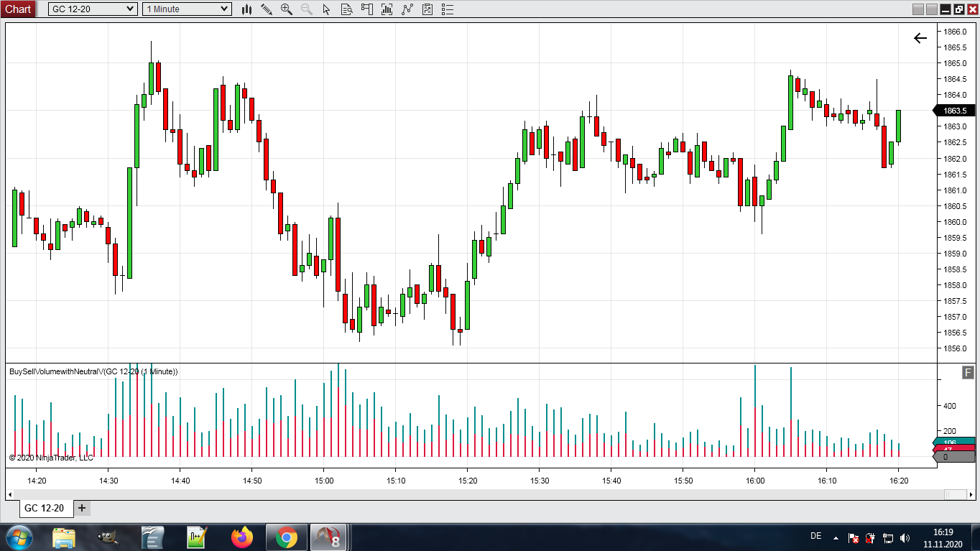Minimize the chart window
The height and width of the screenshot is (551, 980).
(x=946, y=9)
